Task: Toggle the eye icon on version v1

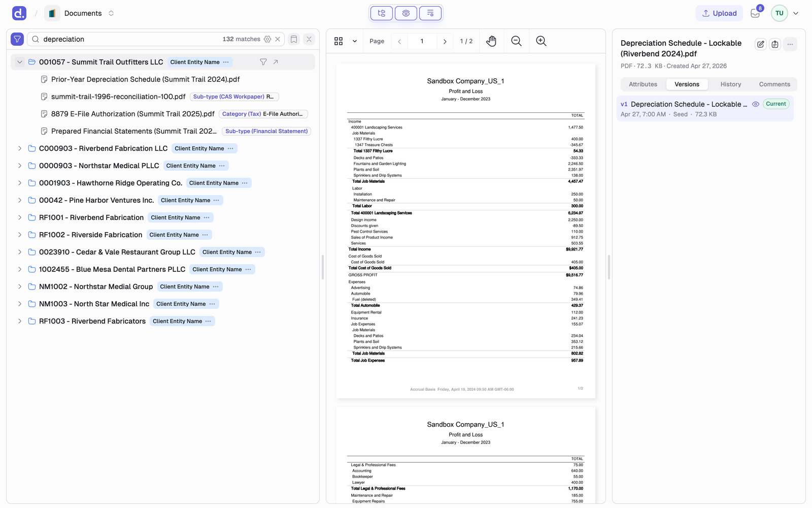Action: point(756,104)
